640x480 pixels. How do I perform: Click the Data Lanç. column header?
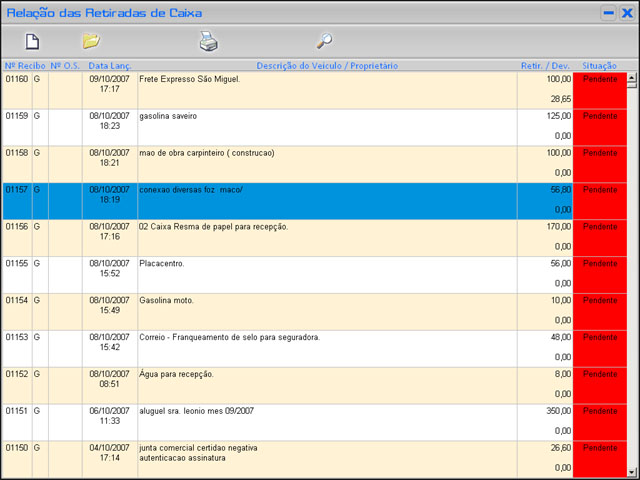click(x=109, y=65)
